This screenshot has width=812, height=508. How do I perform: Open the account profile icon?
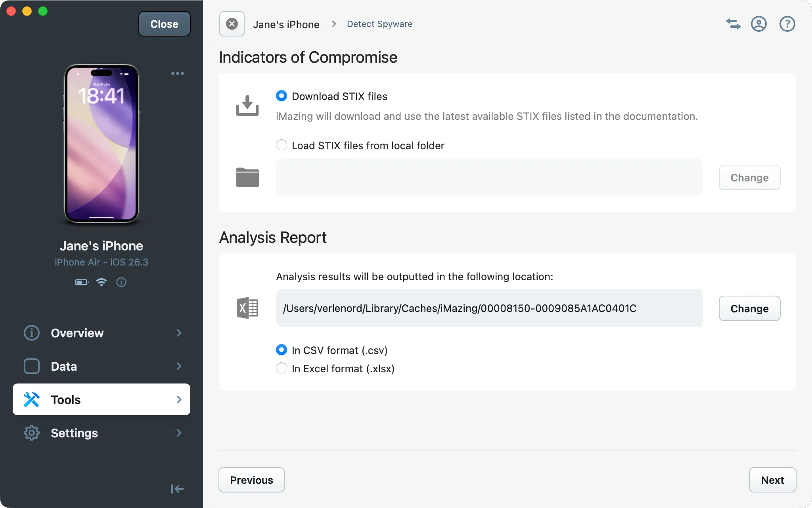click(759, 24)
